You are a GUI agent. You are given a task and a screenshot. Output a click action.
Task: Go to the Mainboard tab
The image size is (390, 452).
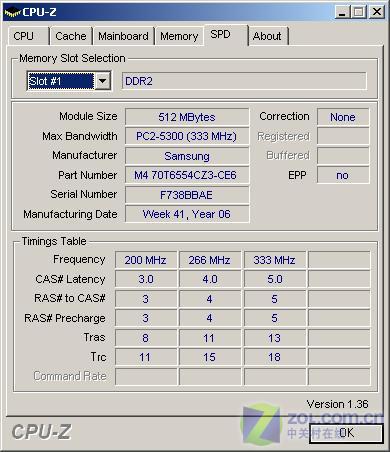123,36
